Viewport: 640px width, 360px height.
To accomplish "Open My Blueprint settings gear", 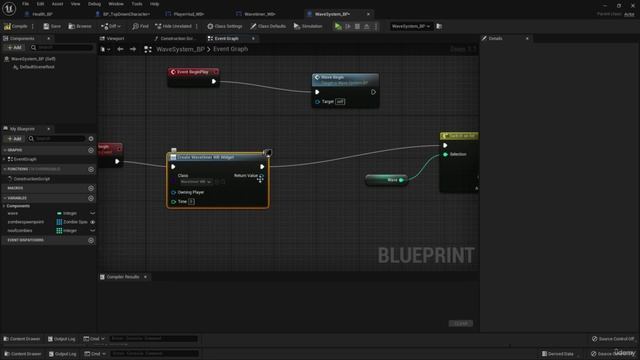I will (x=91, y=139).
